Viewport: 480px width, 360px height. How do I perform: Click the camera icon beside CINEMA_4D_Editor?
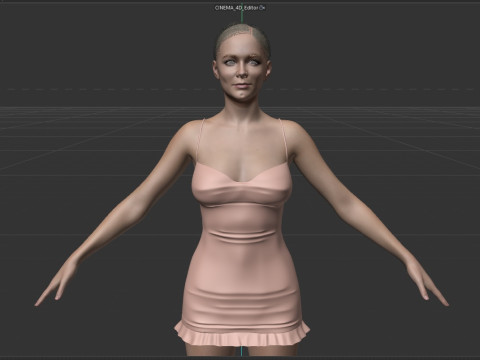pos(262,8)
